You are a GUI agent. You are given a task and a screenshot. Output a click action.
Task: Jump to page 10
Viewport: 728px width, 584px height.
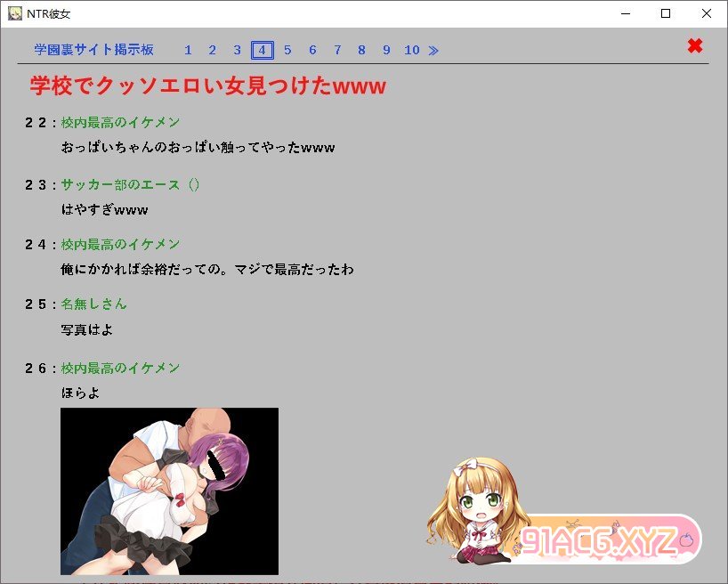[x=411, y=51]
